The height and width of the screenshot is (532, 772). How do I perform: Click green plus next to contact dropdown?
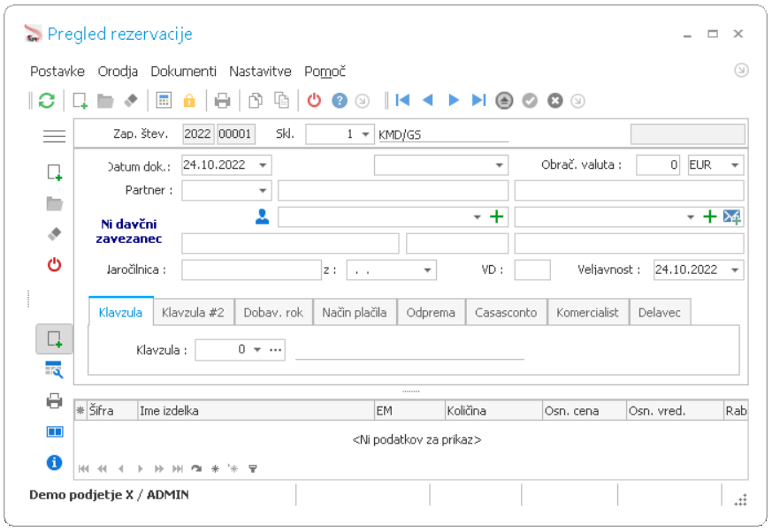tap(497, 217)
